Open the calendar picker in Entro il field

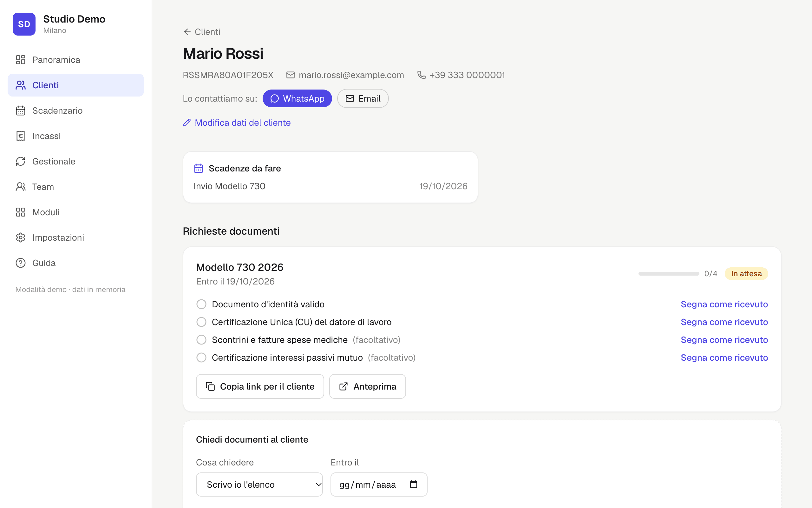(x=413, y=484)
